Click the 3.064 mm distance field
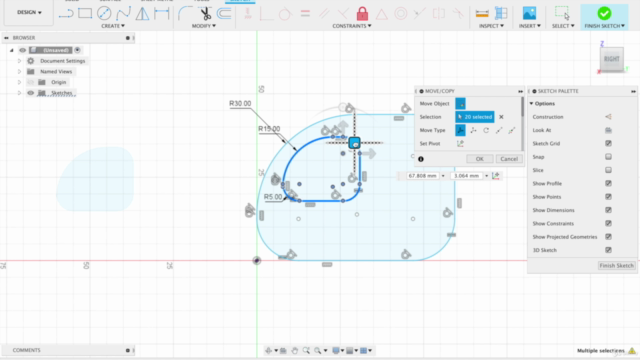Image resolution: width=640 pixels, height=360 pixels. click(467, 176)
